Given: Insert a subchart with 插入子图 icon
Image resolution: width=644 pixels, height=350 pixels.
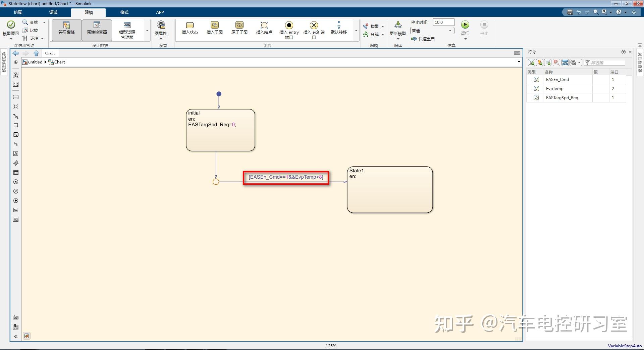Looking at the screenshot, I should (214, 29).
